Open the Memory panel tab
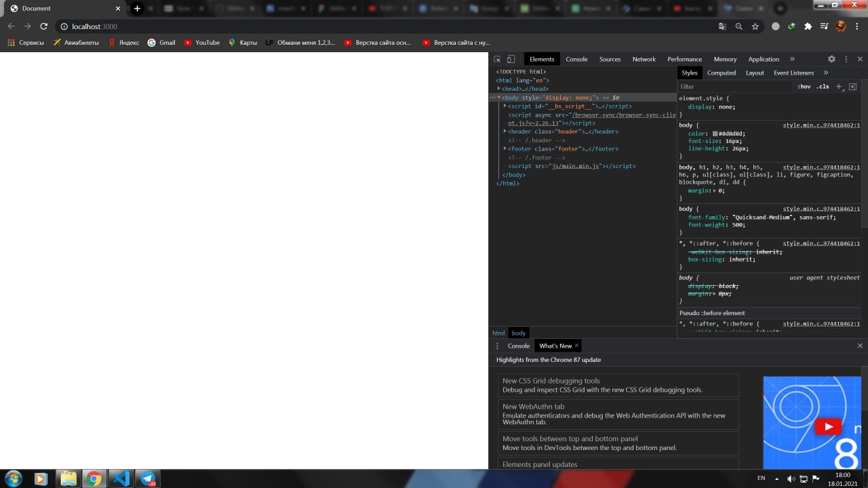The width and height of the screenshot is (868, 488). coord(725,59)
